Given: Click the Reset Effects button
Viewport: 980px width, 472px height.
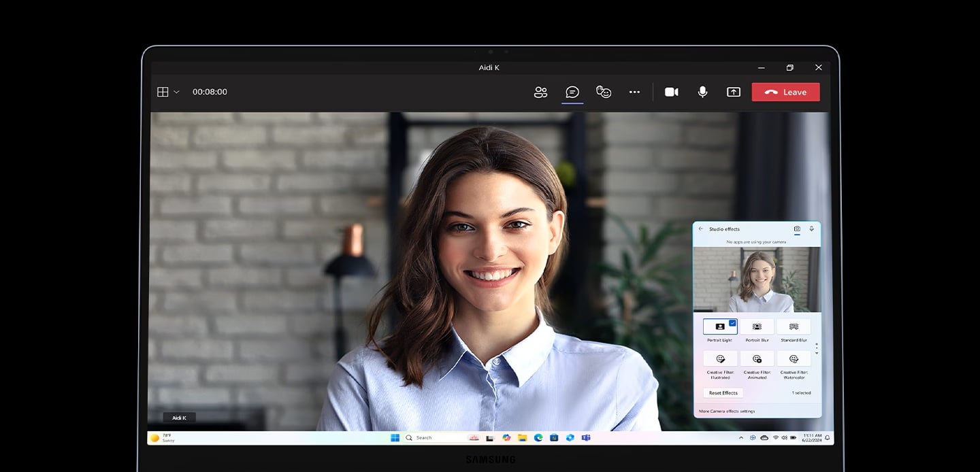Looking at the screenshot, I should pyautogui.click(x=723, y=393).
